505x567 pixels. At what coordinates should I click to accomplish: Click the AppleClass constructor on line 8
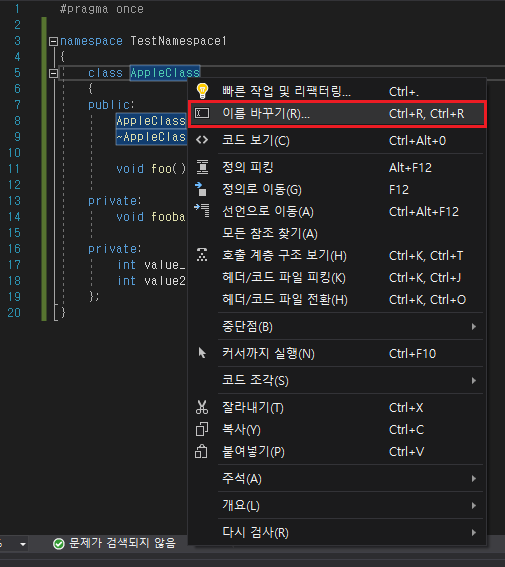click(x=151, y=121)
